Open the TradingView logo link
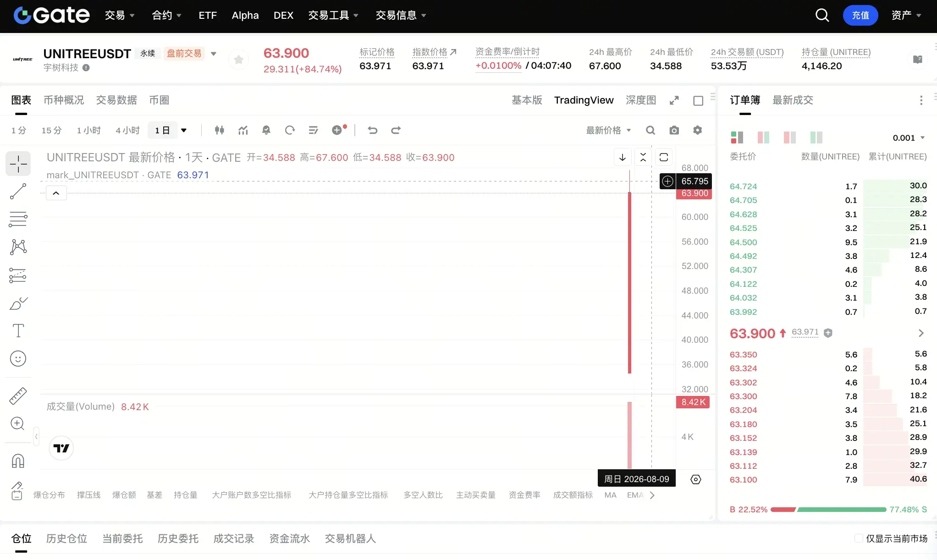This screenshot has height=560, width=937. point(61,448)
